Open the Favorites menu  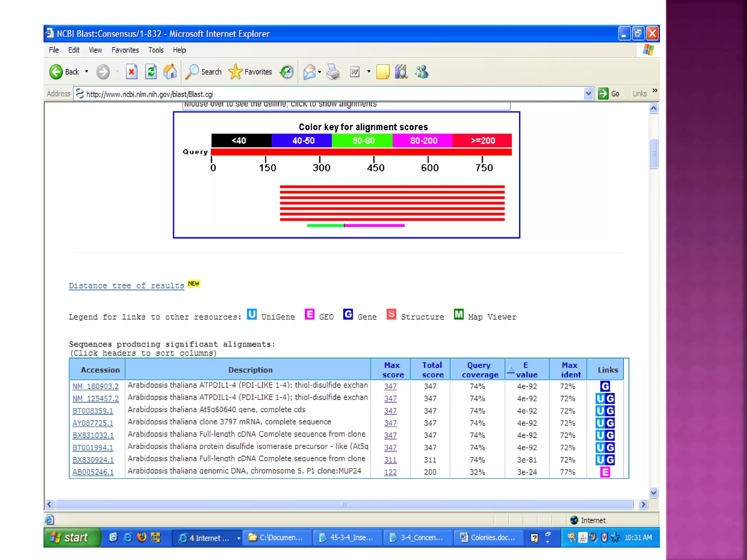[x=125, y=50]
